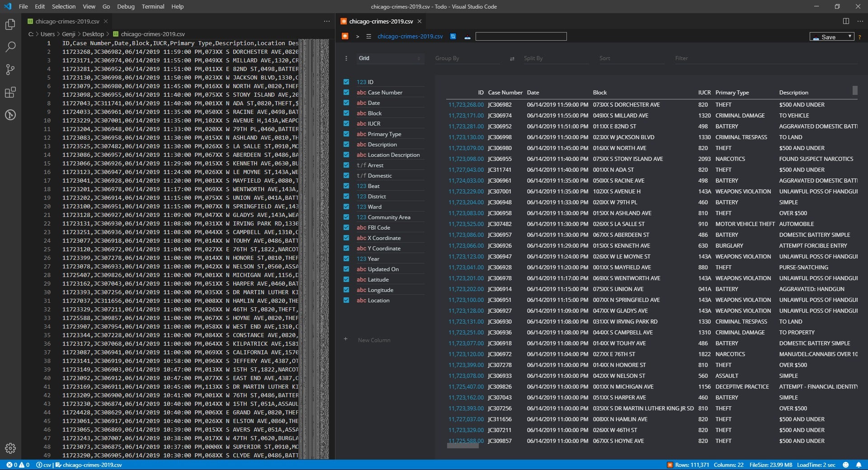Click the left editor minimap
The image size is (868, 470).
(x=314, y=249)
